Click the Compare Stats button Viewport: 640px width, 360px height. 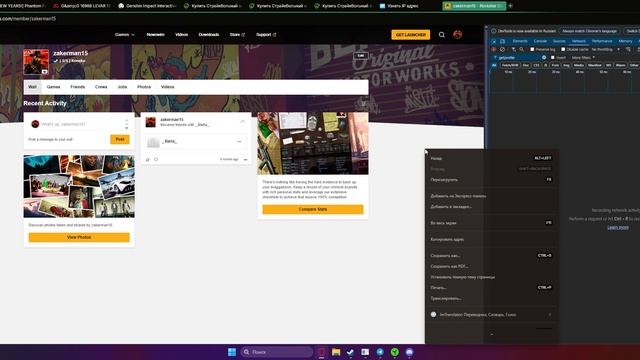coord(313,209)
